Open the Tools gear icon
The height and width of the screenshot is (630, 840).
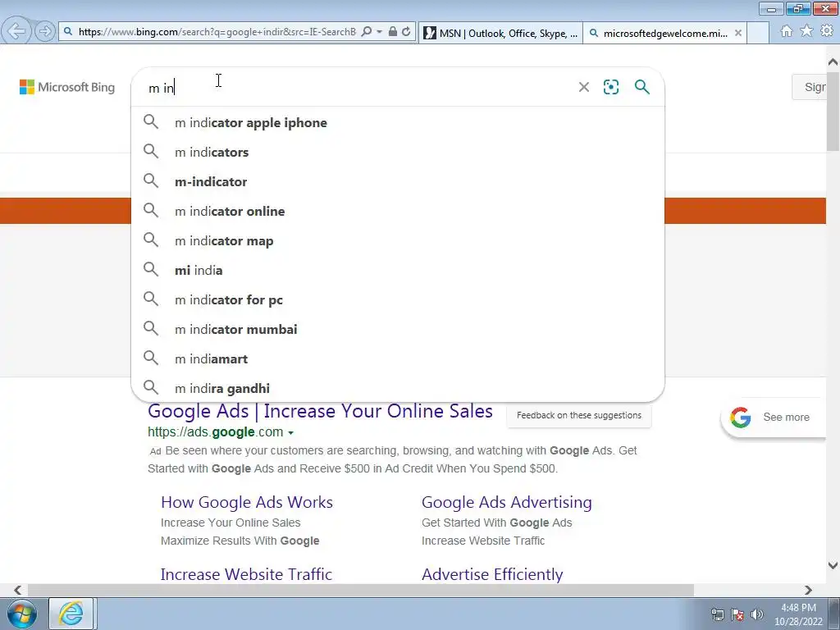pos(827,31)
